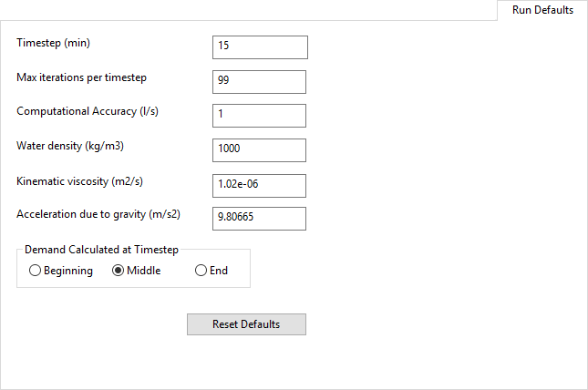The image size is (588, 390).
Task: Click the "Beginning" option label text
Action: click(67, 271)
